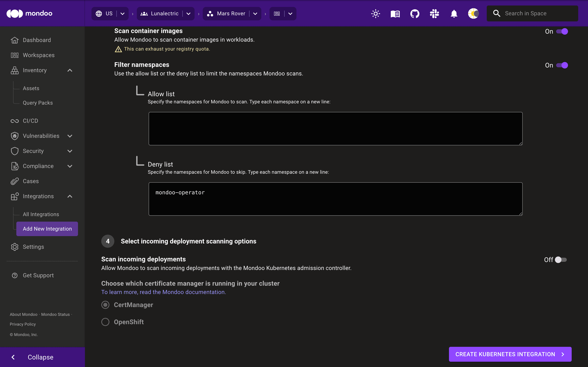Select the OpenShift radio option

105,322
